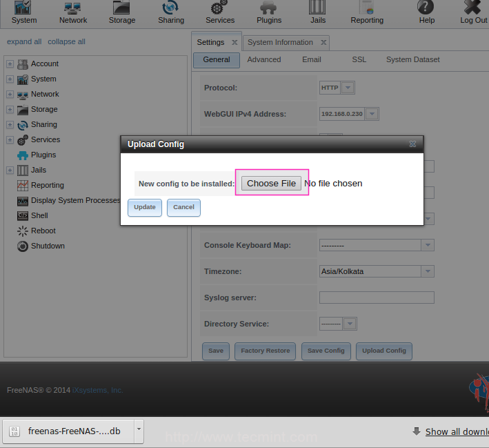Click Show all downloads link
489x448 pixels.
point(457,431)
